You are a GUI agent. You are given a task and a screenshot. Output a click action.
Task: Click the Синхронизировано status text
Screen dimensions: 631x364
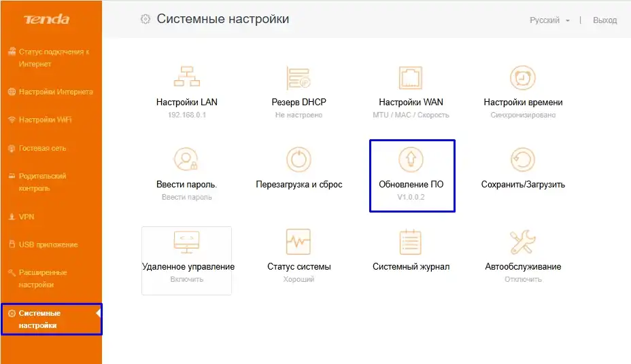[x=523, y=115]
